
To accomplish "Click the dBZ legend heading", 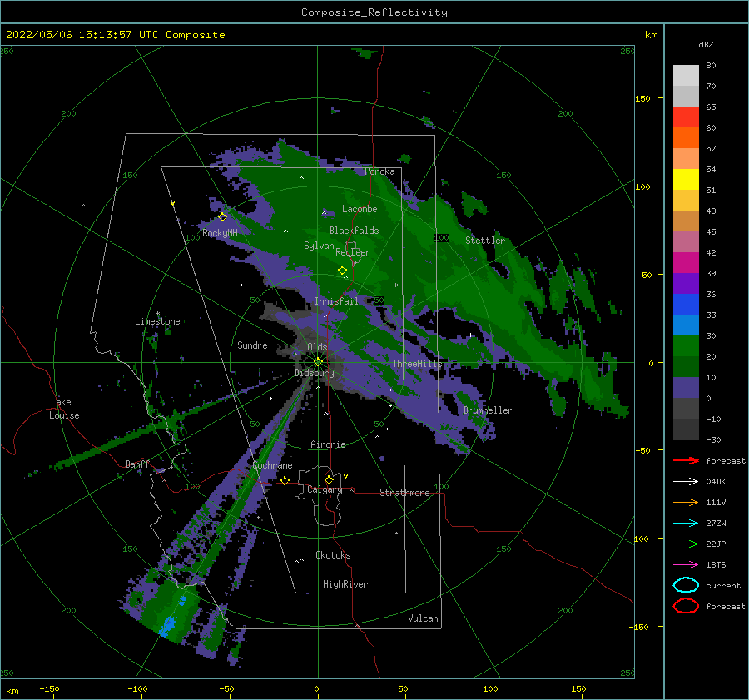I will (x=706, y=44).
